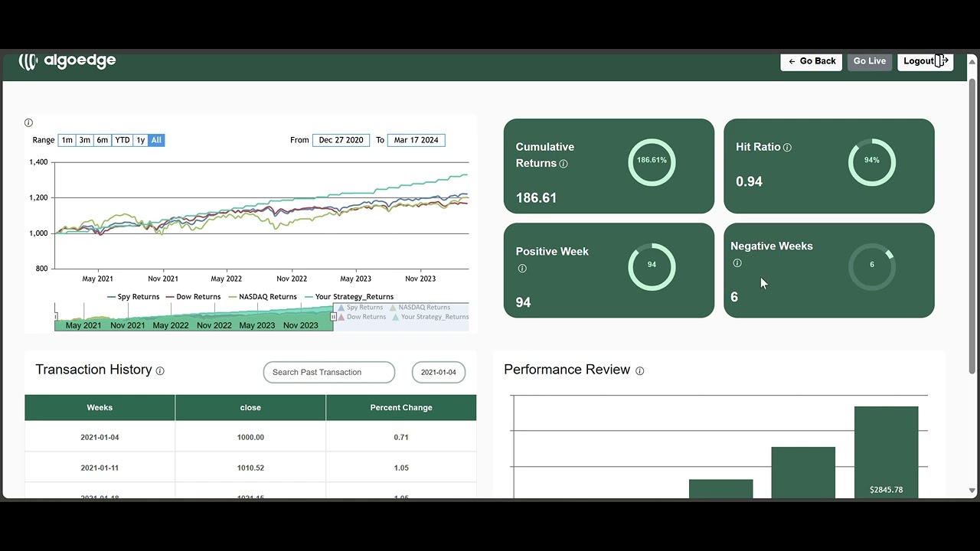Set chart range to 1m
980x551 pixels.
[67, 140]
